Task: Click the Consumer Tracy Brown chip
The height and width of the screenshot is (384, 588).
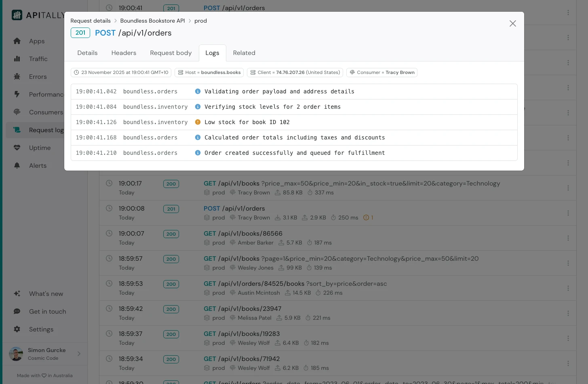Action: [381, 72]
